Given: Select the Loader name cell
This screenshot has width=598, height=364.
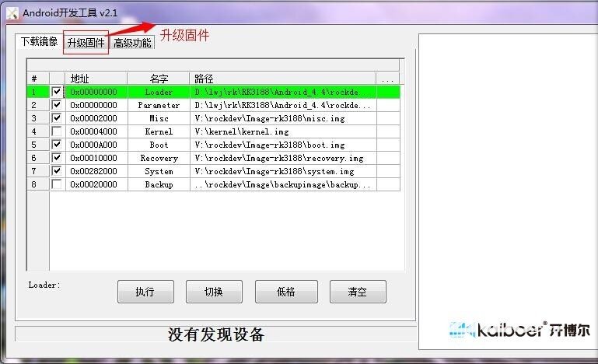Looking at the screenshot, I should [x=159, y=92].
